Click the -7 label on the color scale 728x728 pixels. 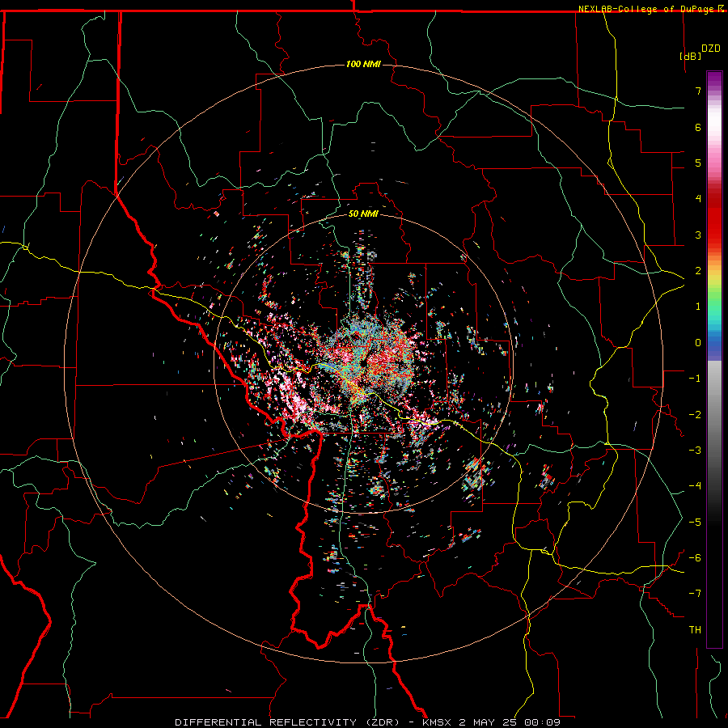pyautogui.click(x=695, y=594)
